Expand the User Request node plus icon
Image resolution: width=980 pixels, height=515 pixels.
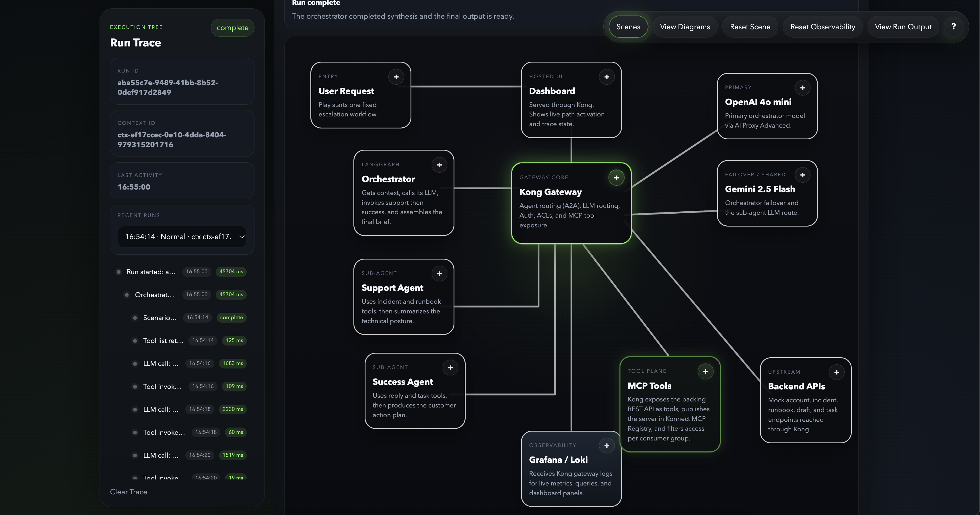396,77
